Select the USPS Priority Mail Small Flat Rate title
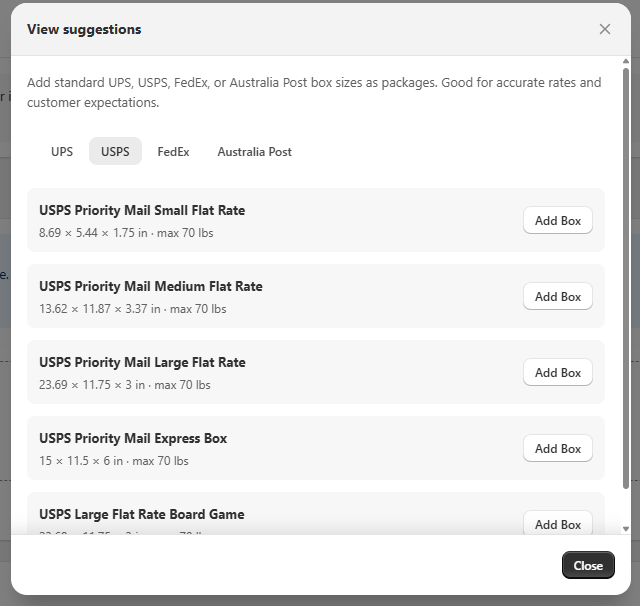 tap(142, 211)
